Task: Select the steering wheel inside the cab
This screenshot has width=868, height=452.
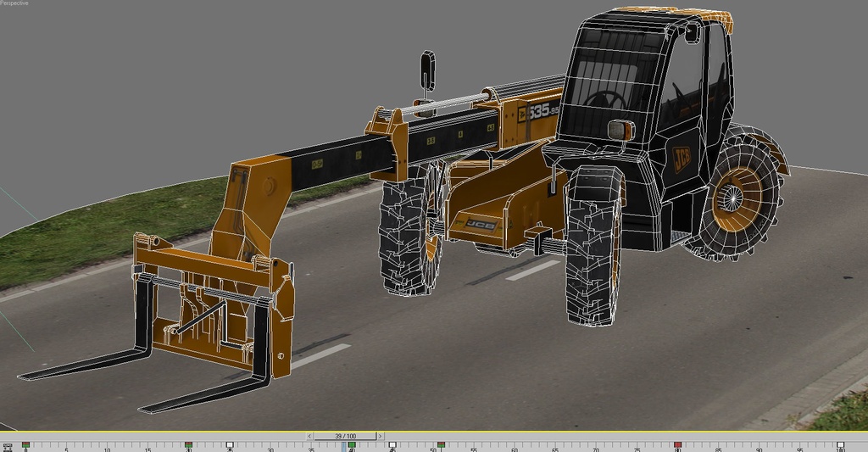Action: coord(605,100)
